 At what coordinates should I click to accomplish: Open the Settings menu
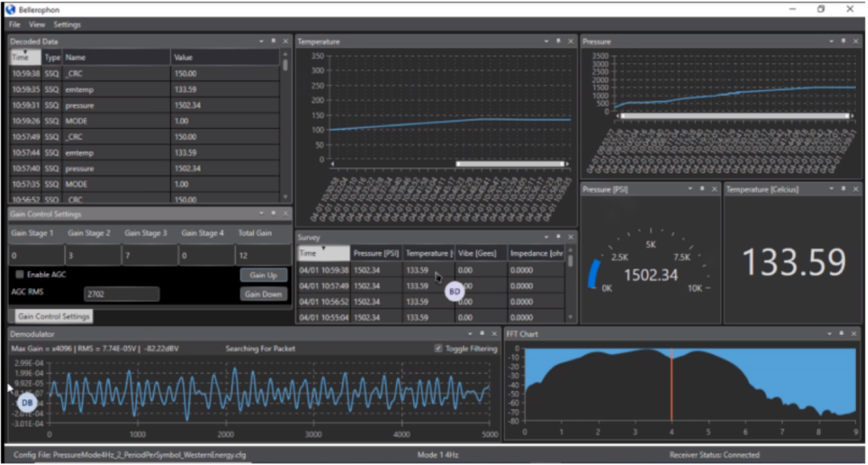[67, 24]
